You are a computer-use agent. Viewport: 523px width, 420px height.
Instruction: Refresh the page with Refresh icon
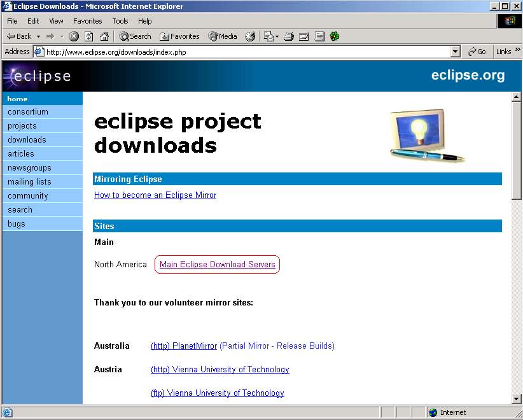[x=88, y=36]
